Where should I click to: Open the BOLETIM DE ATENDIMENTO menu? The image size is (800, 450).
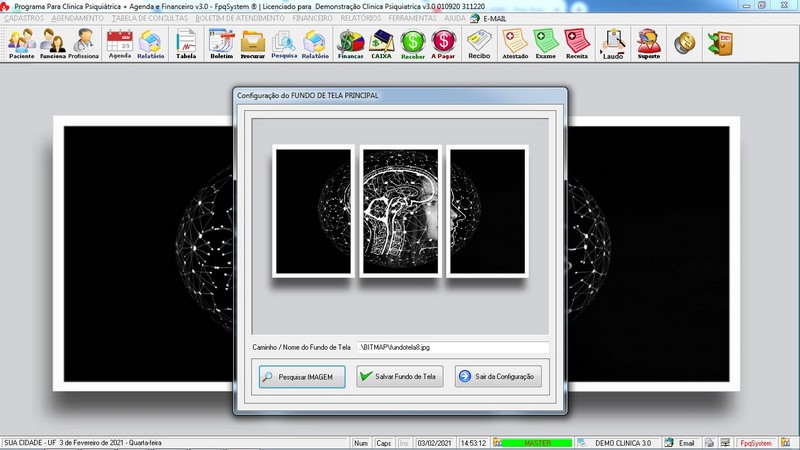coord(240,18)
